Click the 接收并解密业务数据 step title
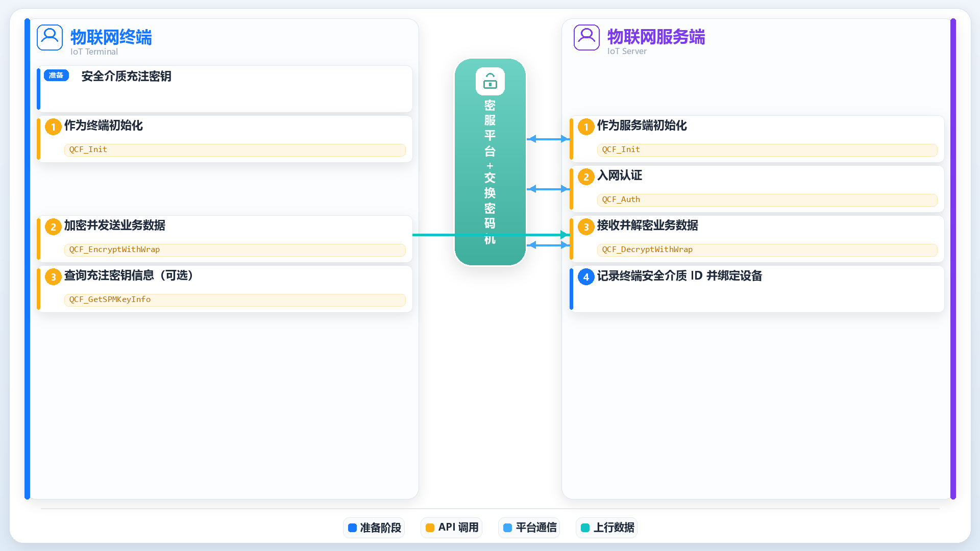The image size is (980, 551). pyautogui.click(x=647, y=225)
